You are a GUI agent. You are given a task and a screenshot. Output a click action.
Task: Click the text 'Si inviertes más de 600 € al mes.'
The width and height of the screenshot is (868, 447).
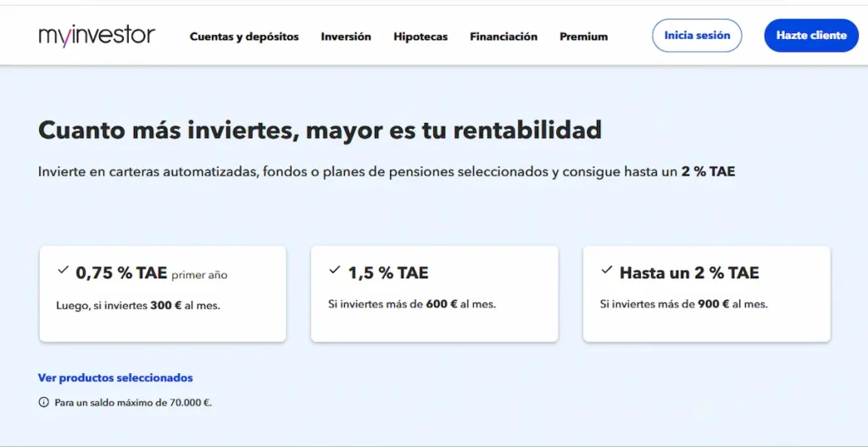point(412,305)
